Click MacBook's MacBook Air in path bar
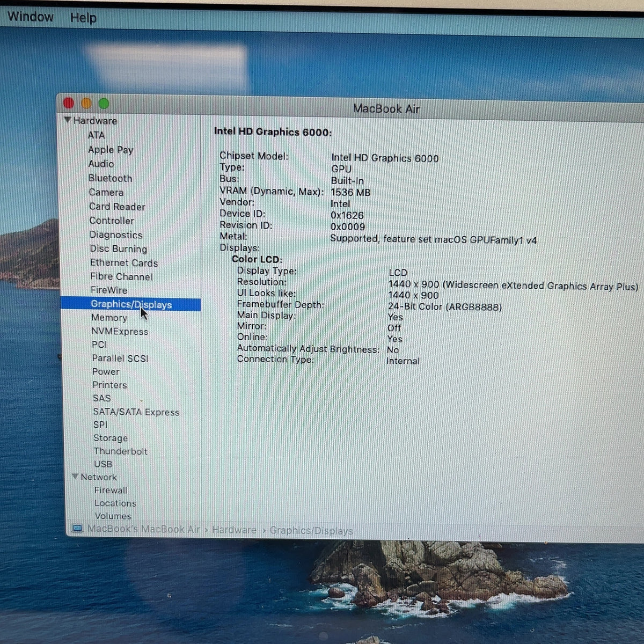644x644 pixels. 143,529
